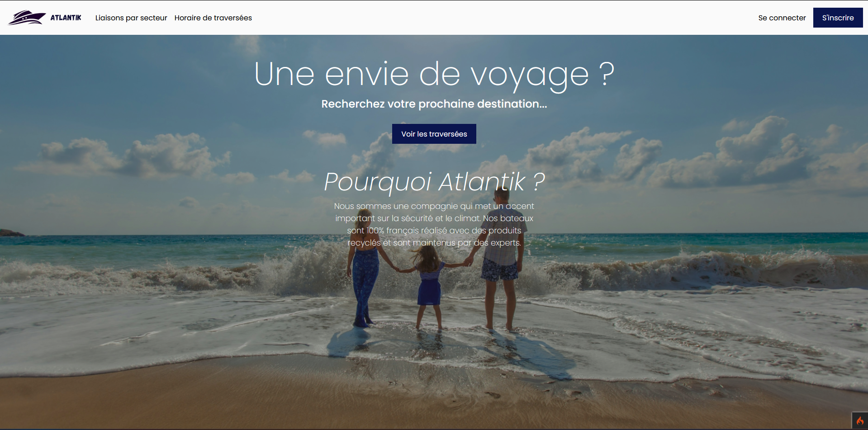Viewport: 868px width, 430px height.
Task: Open the flame debug toolbar icon
Action: pyautogui.click(x=860, y=421)
